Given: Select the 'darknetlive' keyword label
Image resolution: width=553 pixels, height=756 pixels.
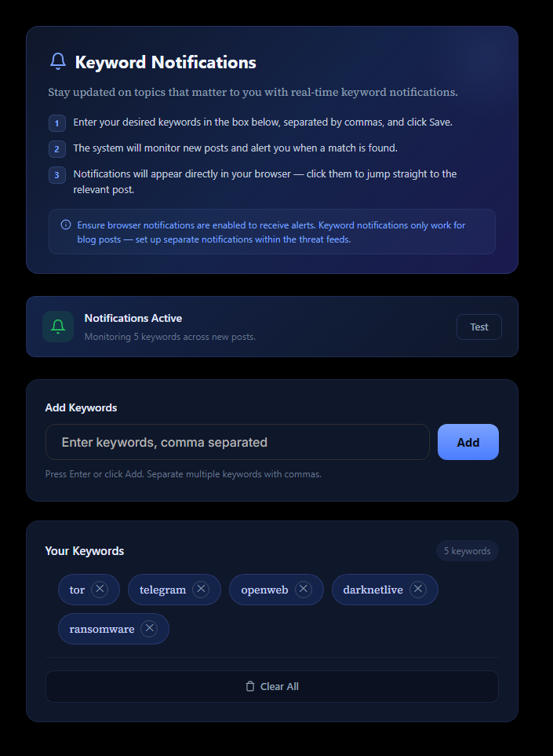Looking at the screenshot, I should pos(373,590).
